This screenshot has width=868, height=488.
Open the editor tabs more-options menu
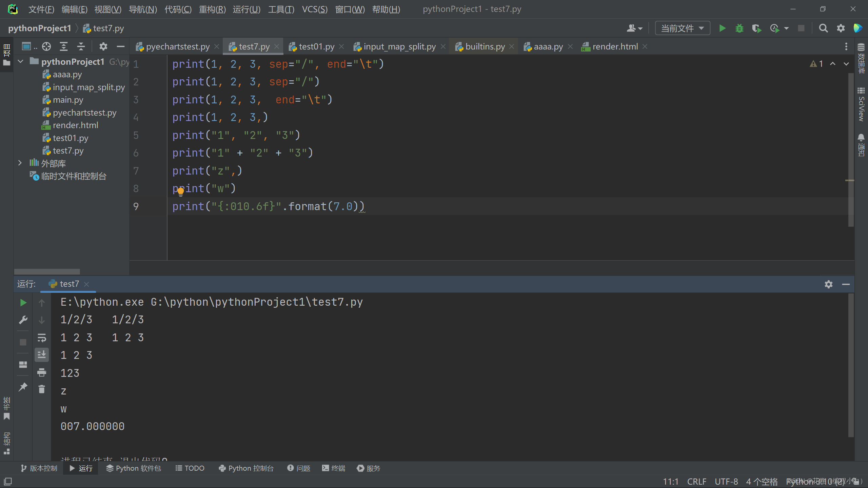(846, 46)
